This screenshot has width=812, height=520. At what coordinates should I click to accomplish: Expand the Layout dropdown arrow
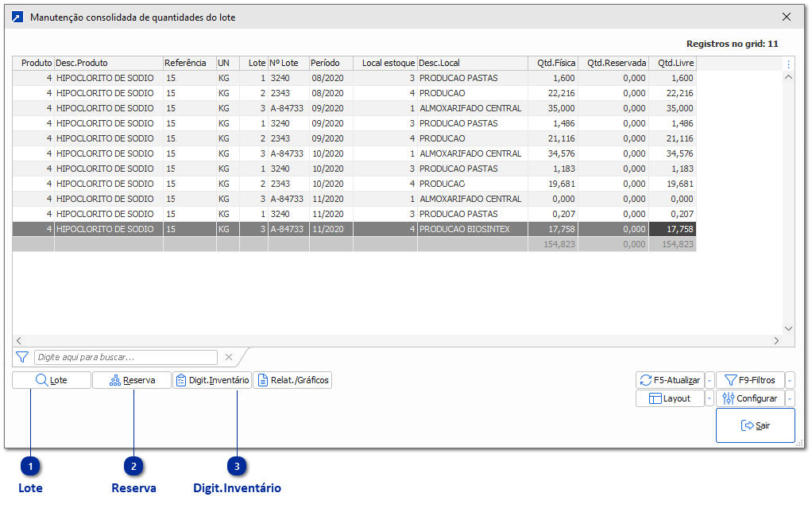click(x=710, y=398)
